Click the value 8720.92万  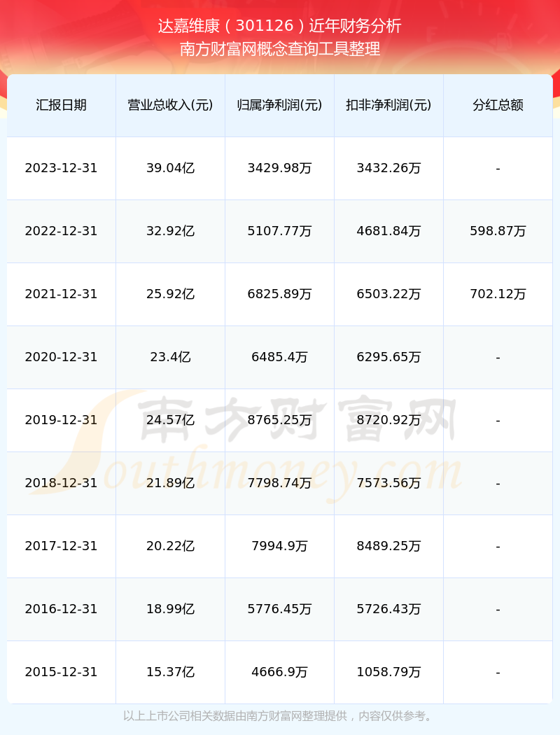pyautogui.click(x=389, y=420)
